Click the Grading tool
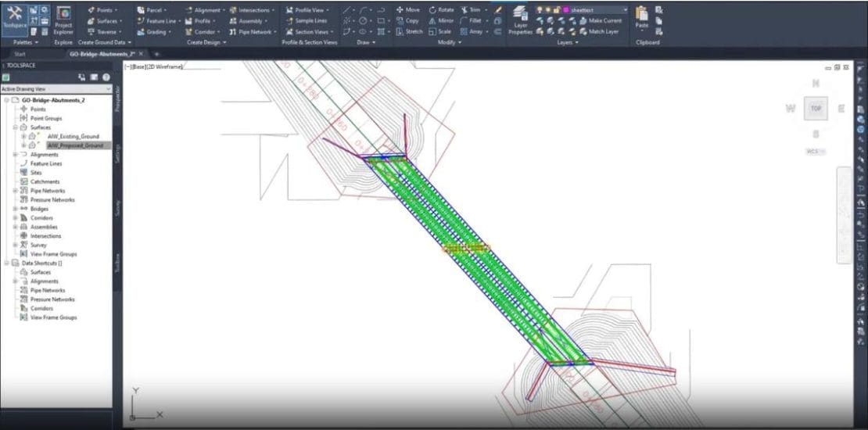The width and height of the screenshot is (868, 430). (x=153, y=32)
